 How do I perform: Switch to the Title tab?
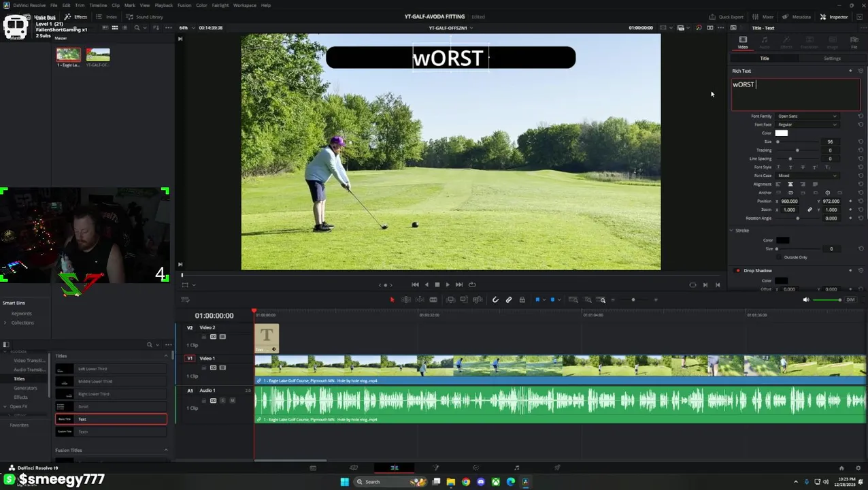[x=765, y=59]
